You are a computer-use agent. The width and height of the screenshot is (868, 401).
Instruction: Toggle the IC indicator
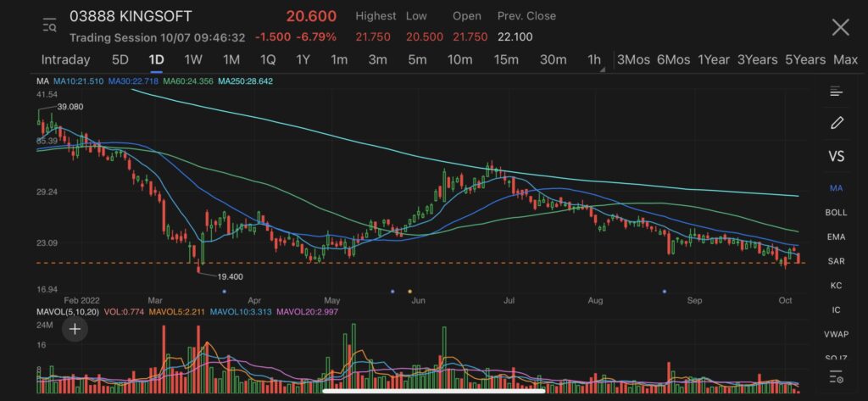pos(836,310)
